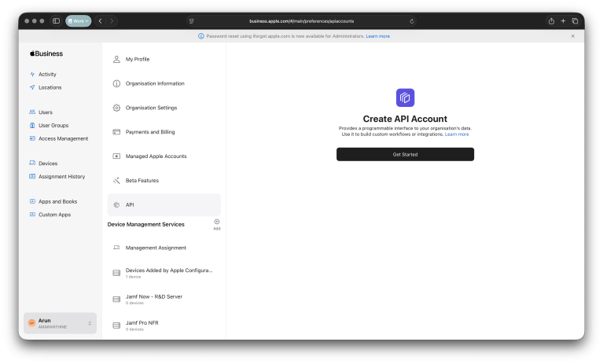The width and height of the screenshot is (603, 364).
Task: Click the Create API Account heading
Action: pyautogui.click(x=405, y=119)
